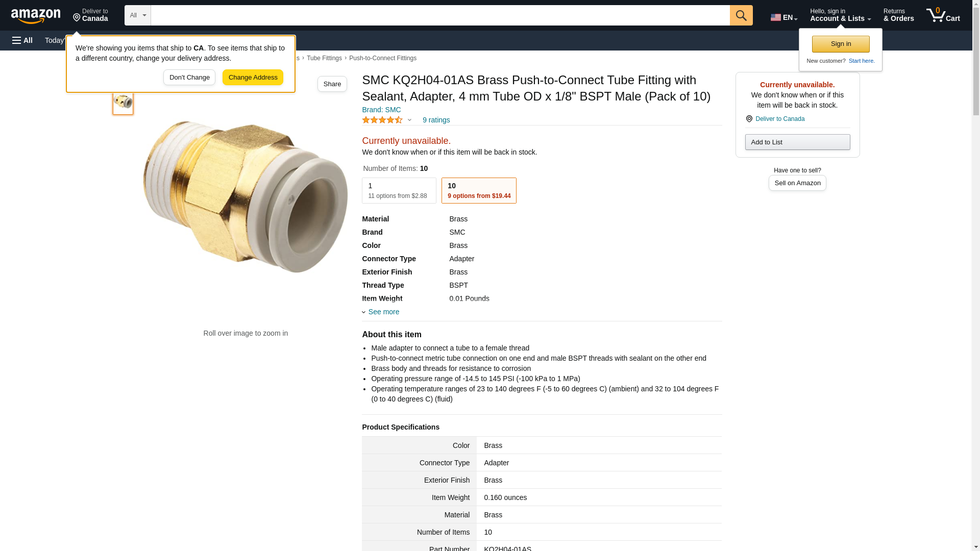
Task: Expand See more product details
Action: [x=383, y=312]
